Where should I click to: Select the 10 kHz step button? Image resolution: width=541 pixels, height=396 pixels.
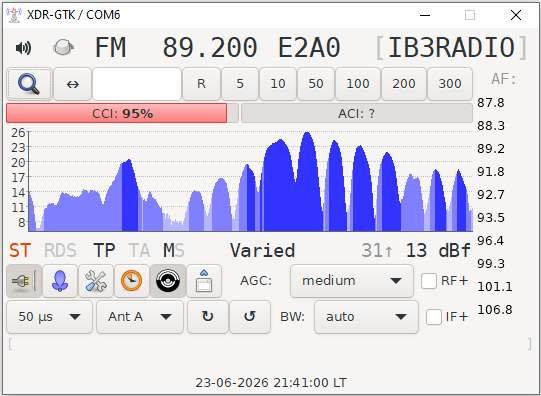point(278,84)
